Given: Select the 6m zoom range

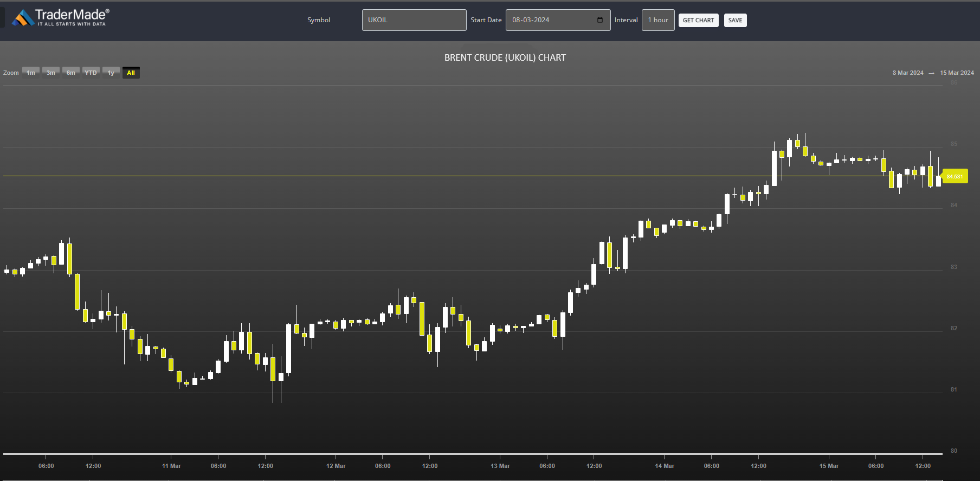Looking at the screenshot, I should 71,73.
